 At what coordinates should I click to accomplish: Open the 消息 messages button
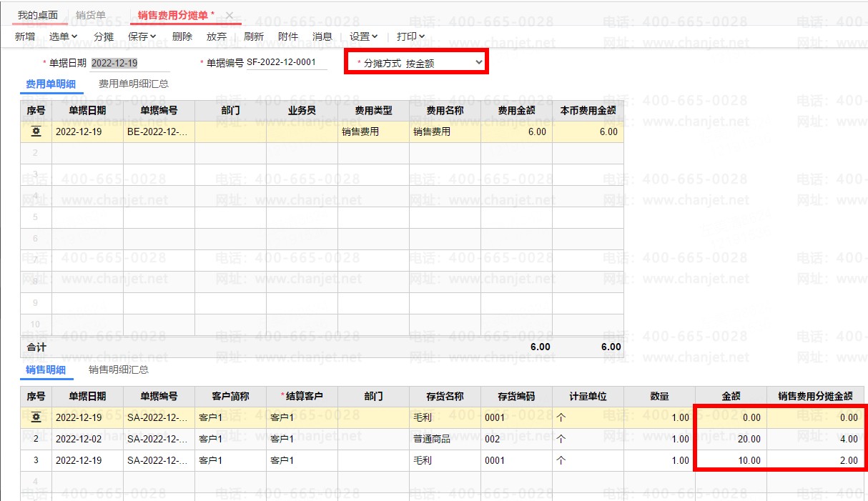322,36
